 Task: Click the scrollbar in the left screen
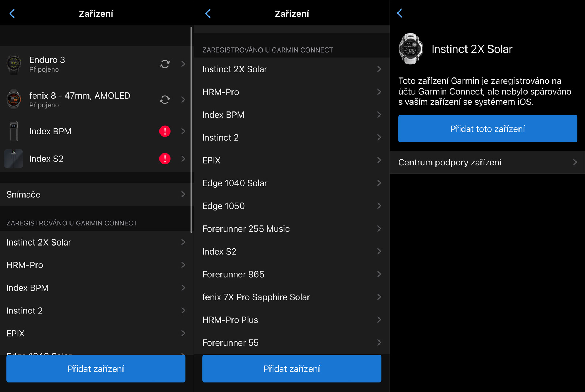coord(192,130)
